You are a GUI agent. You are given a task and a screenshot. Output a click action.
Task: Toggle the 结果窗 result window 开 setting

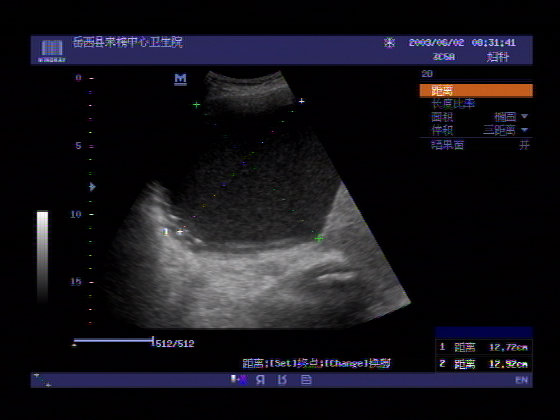524,145
